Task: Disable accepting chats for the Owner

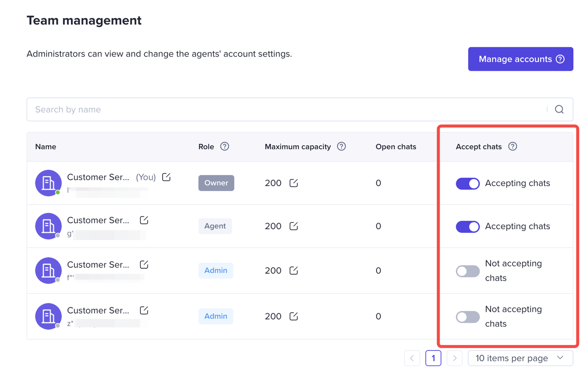Action: tap(468, 184)
